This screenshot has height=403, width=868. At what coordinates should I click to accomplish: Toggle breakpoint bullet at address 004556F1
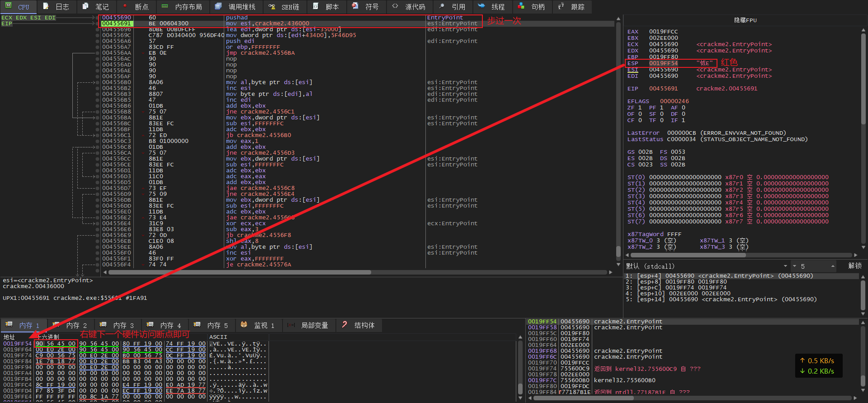[x=97, y=259]
